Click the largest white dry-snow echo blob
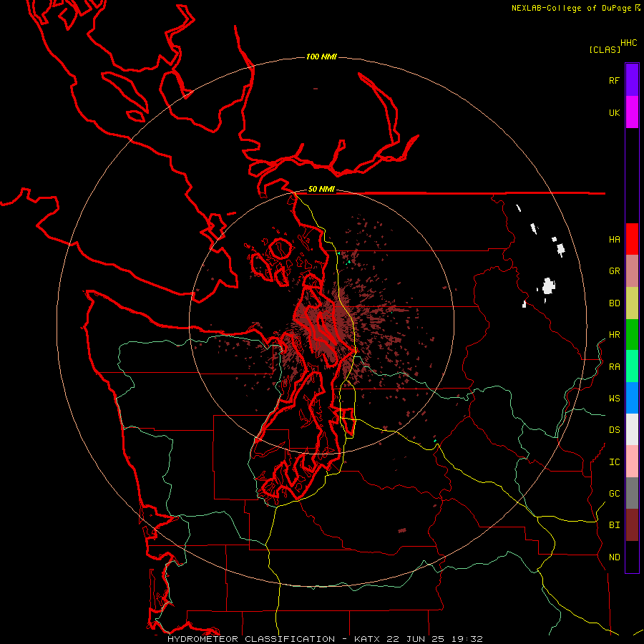This screenshot has height=644, width=644. coord(548,286)
